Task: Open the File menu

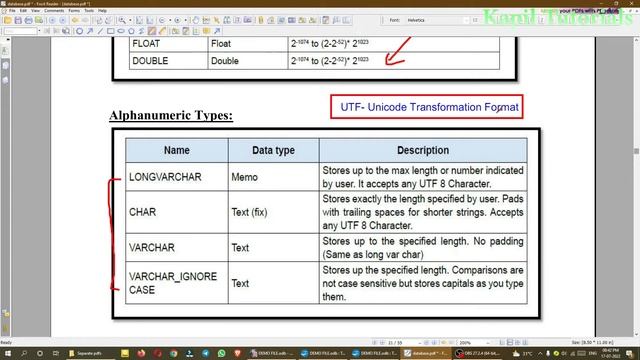Action: (12, 11)
